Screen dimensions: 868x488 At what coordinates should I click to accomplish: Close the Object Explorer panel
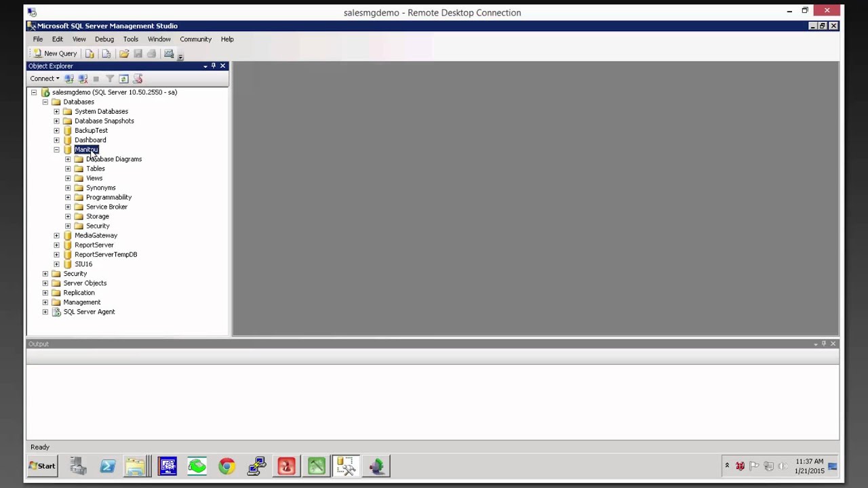(222, 66)
